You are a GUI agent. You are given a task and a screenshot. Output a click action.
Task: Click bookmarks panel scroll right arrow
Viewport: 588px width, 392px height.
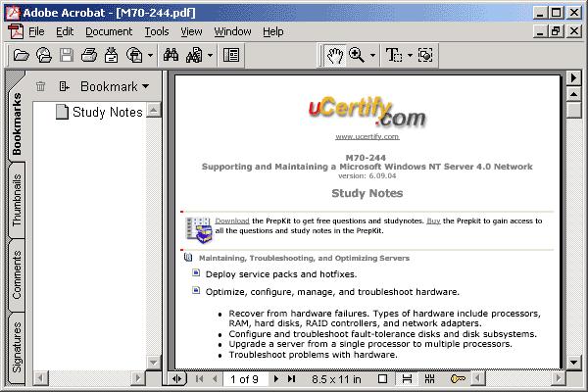(x=138, y=377)
